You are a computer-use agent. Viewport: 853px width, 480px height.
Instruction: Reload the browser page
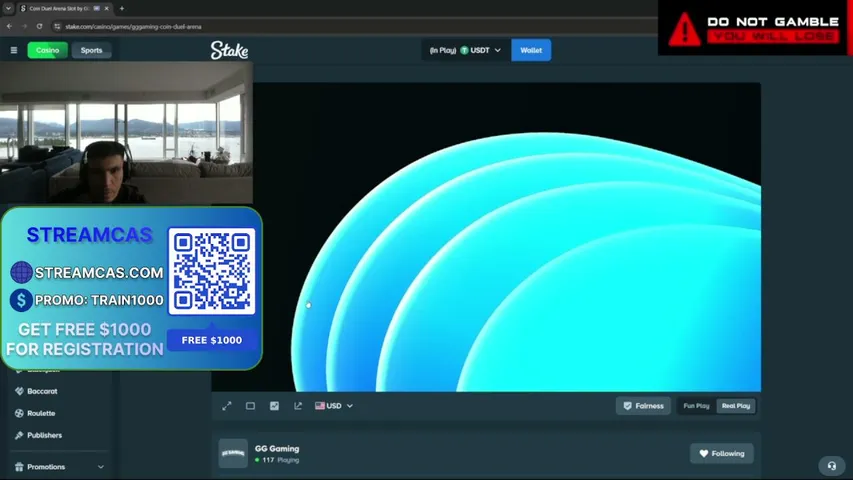tap(40, 26)
